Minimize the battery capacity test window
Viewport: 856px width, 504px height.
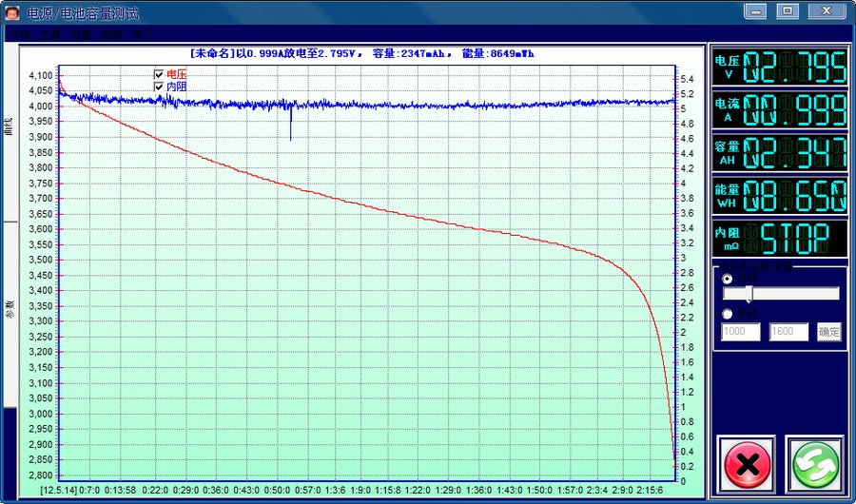tap(755, 10)
